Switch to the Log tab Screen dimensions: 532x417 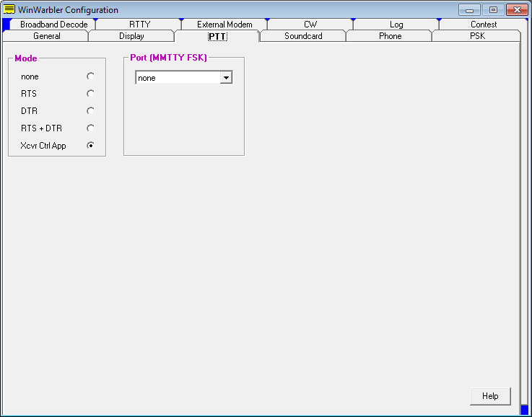(x=396, y=25)
